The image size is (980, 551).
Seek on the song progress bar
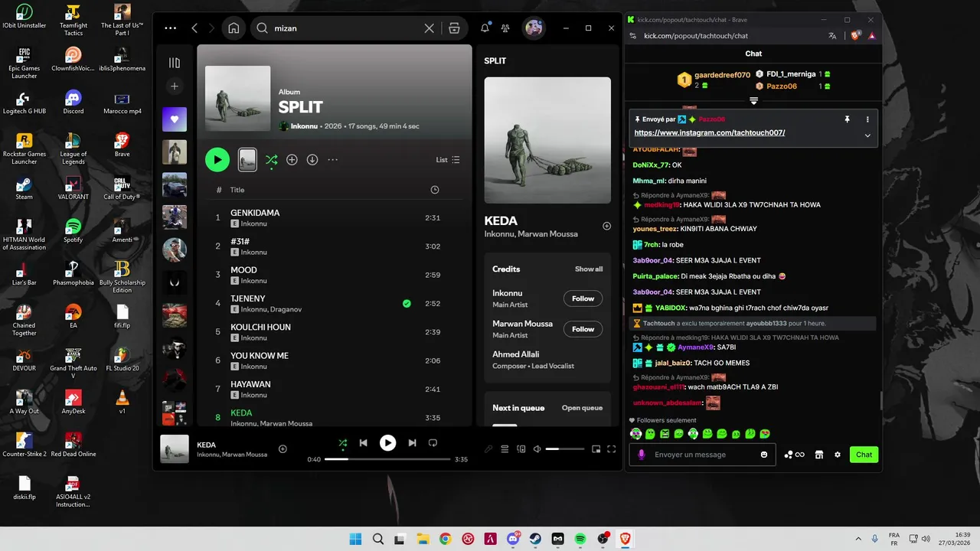point(387,459)
